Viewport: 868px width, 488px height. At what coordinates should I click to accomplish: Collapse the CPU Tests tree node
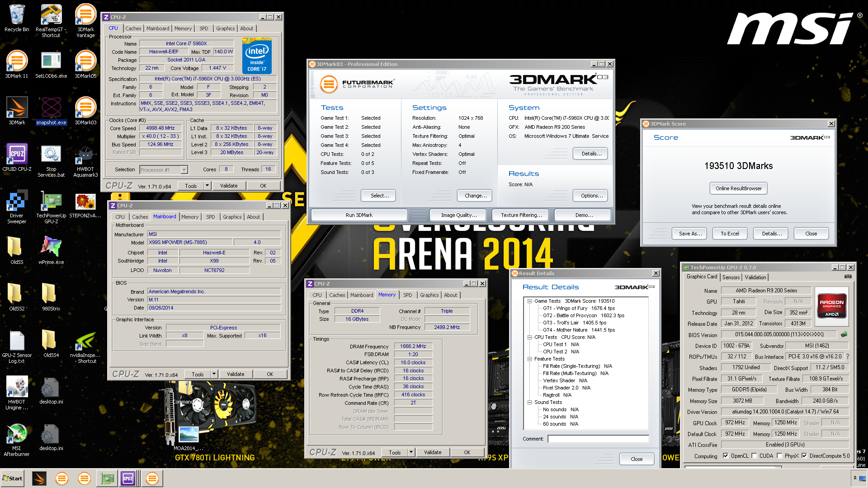(x=529, y=337)
